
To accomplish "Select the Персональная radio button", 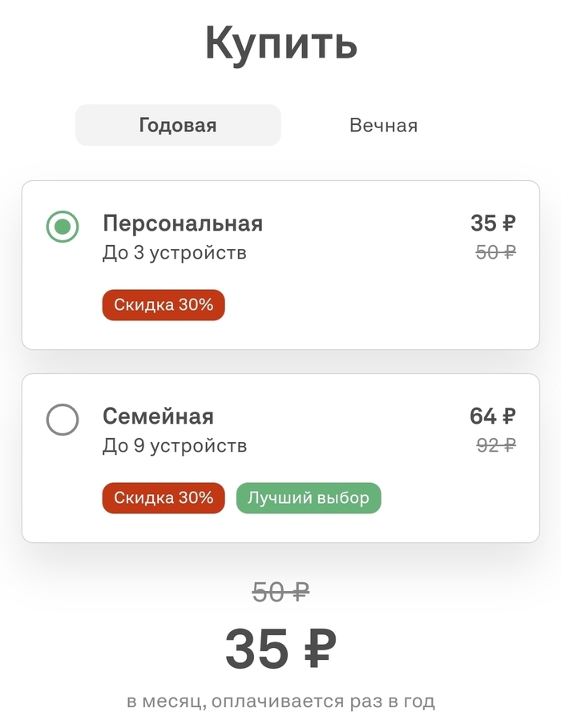I will click(x=63, y=227).
